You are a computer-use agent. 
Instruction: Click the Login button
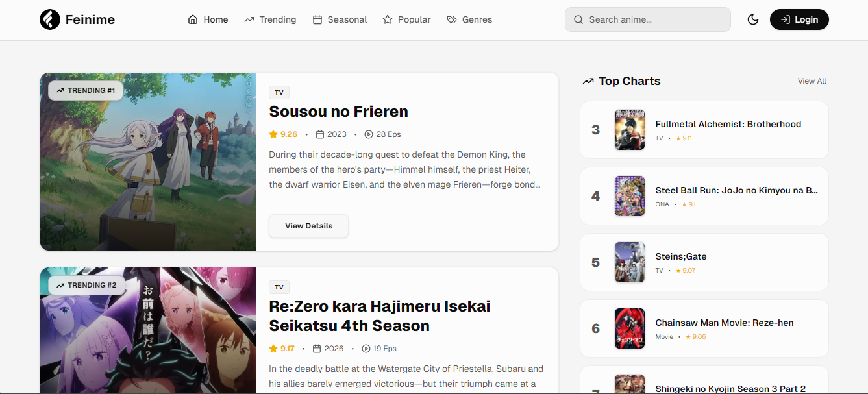coord(799,19)
